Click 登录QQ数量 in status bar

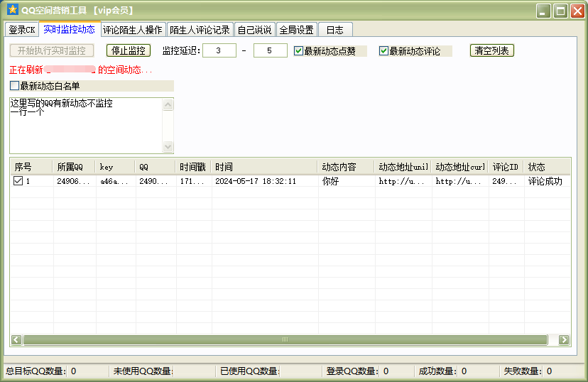tap(352, 371)
